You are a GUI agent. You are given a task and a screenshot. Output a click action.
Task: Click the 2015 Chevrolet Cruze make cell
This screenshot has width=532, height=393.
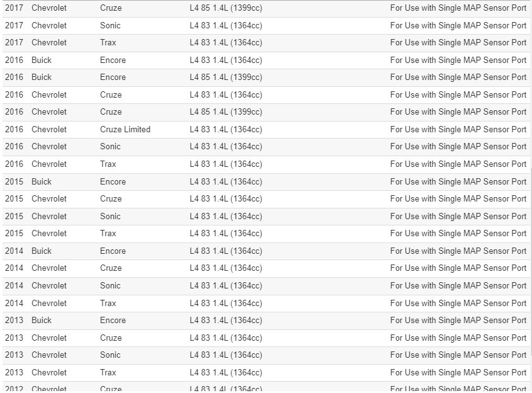tap(49, 198)
